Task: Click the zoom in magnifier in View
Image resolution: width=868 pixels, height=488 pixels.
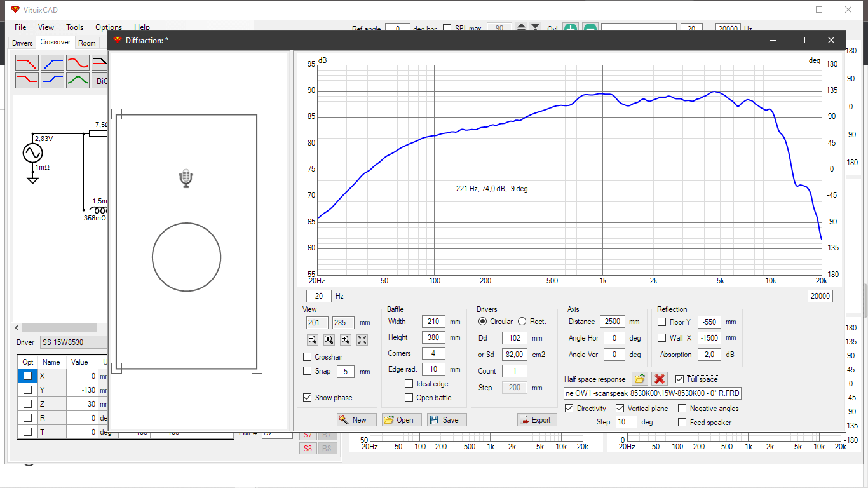Action: click(345, 340)
